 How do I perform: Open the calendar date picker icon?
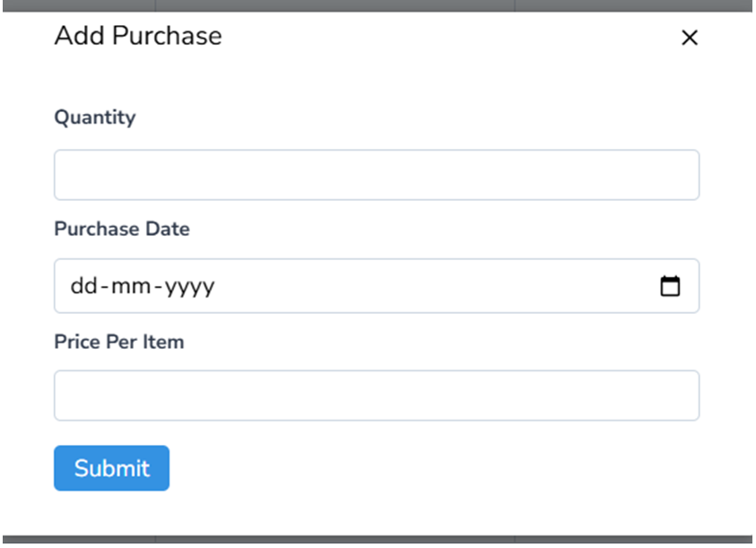click(670, 286)
